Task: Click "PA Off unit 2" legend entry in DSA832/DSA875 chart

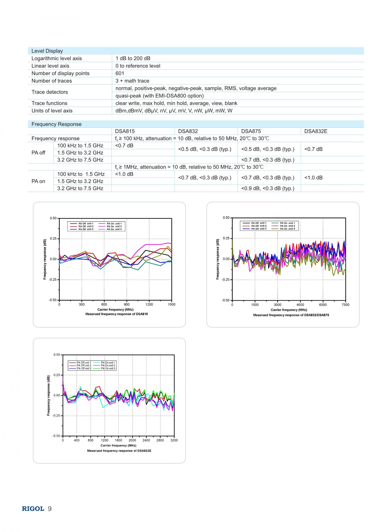Action: click(255, 226)
